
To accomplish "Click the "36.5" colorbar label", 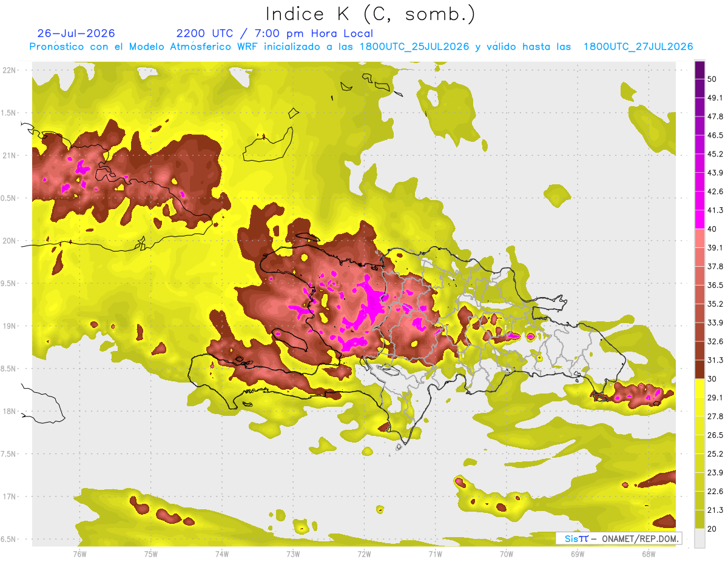I will (715, 286).
